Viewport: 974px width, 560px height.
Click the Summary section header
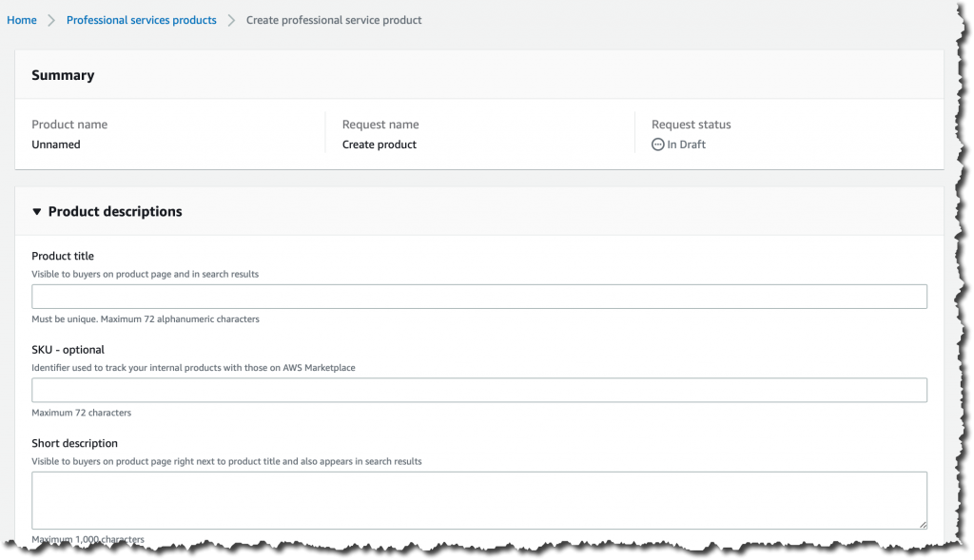click(63, 74)
